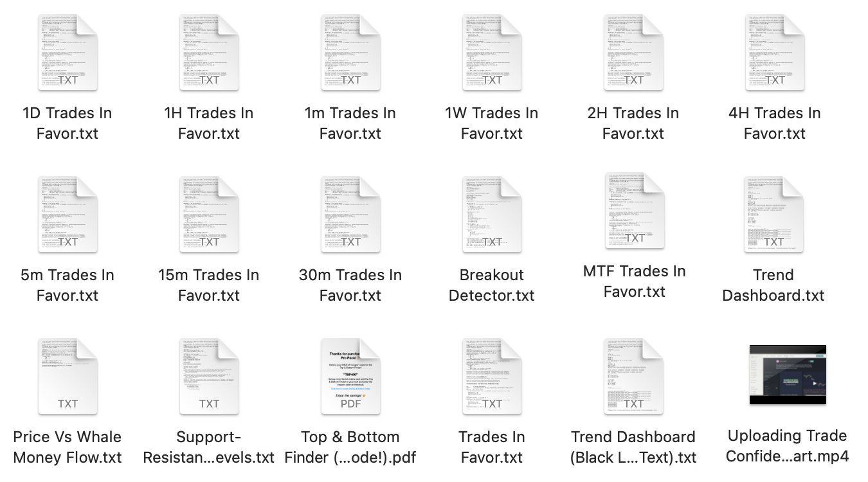Select the 1D Trades In Favor.txt file icon
The image size is (868, 482).
tap(68, 53)
